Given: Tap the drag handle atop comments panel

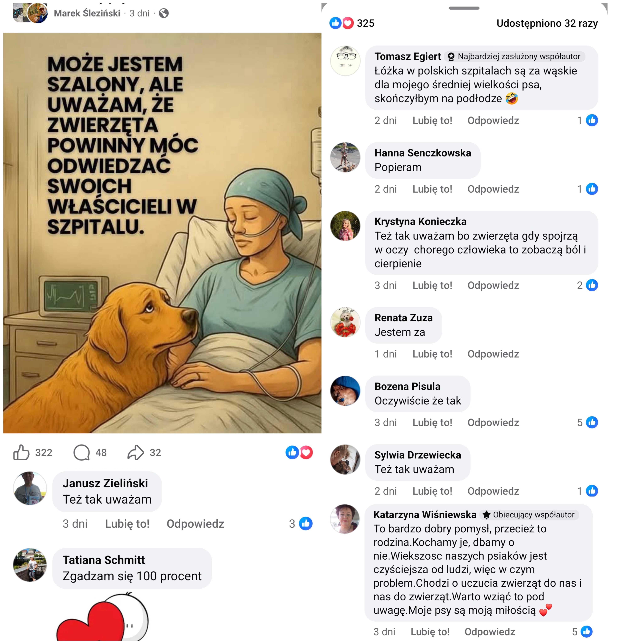Looking at the screenshot, I should pyautogui.click(x=464, y=8).
